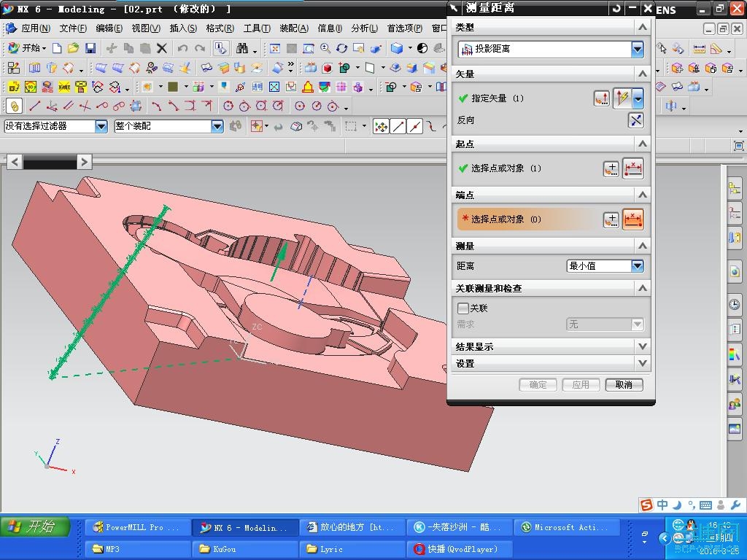Open 快播 (QvodPlayer) from the taskbar
The height and width of the screenshot is (560, 747).
click(x=459, y=549)
